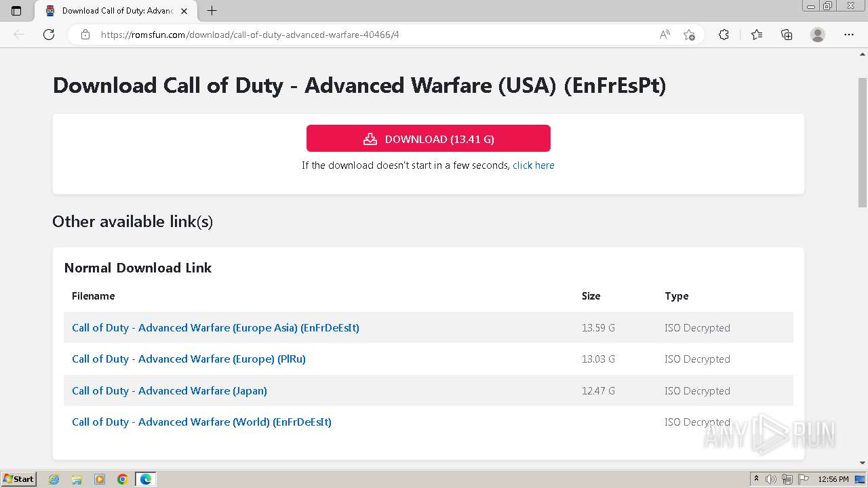
Task: Show hidden system tray icons
Action: 756,479
